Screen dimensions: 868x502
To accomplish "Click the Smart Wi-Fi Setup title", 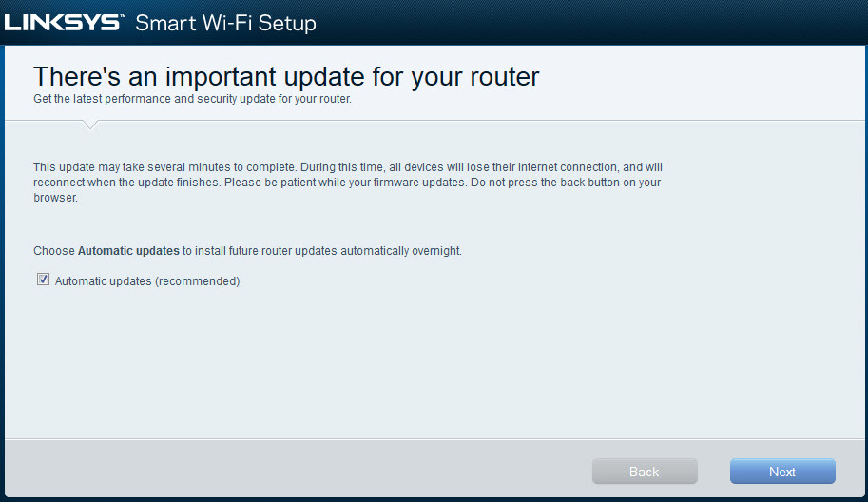I will click(x=226, y=23).
